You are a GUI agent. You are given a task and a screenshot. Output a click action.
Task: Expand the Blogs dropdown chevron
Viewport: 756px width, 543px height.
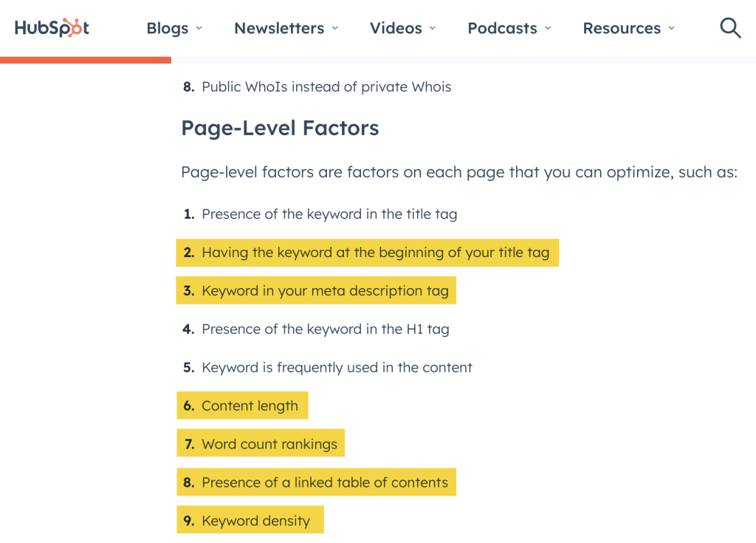click(200, 29)
